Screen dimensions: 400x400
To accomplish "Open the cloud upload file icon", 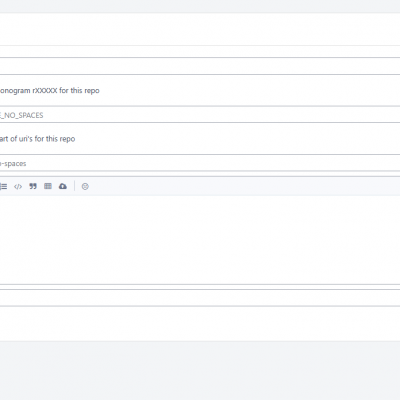I will click(x=63, y=186).
